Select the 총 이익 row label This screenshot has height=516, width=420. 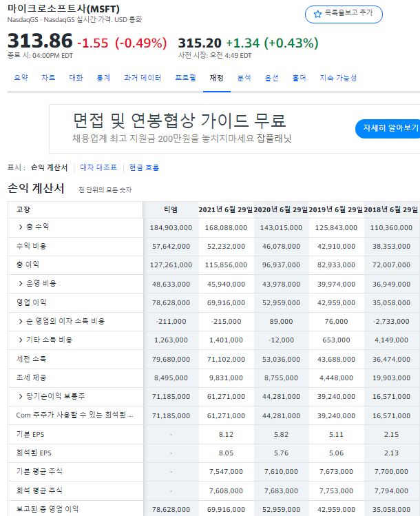coord(28,265)
